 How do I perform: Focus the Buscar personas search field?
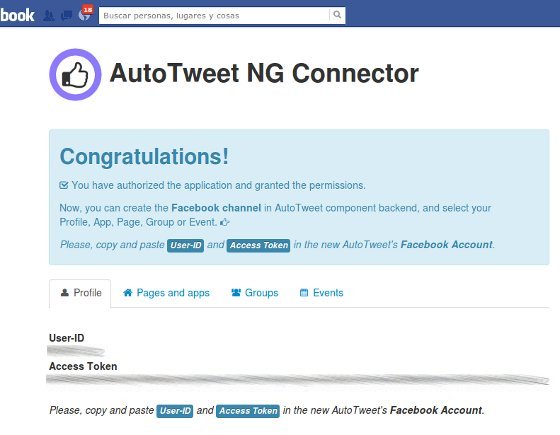[214, 16]
